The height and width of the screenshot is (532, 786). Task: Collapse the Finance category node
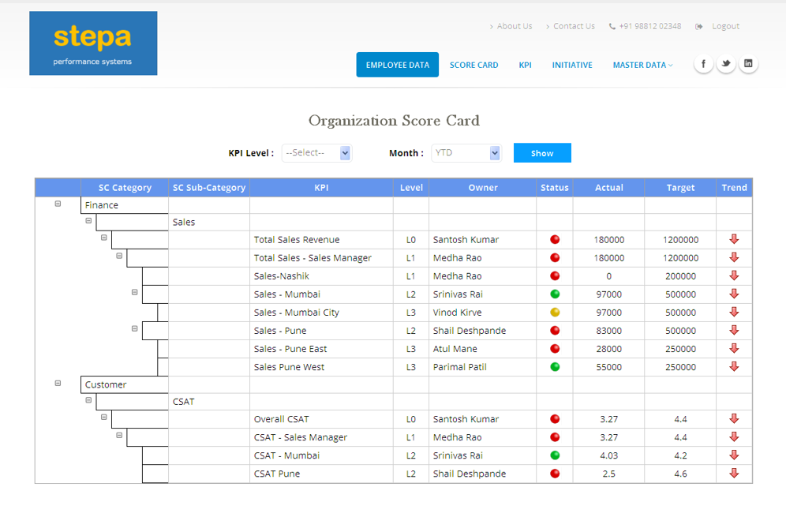pyautogui.click(x=58, y=204)
